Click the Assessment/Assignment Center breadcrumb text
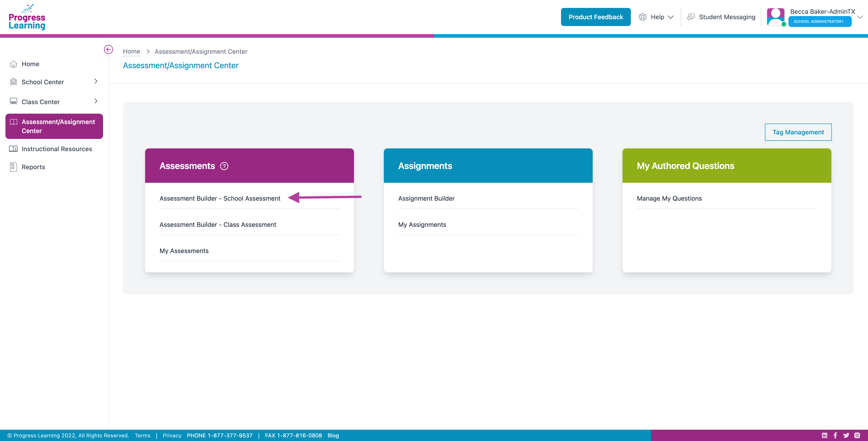The height and width of the screenshot is (441, 868). 201,52
